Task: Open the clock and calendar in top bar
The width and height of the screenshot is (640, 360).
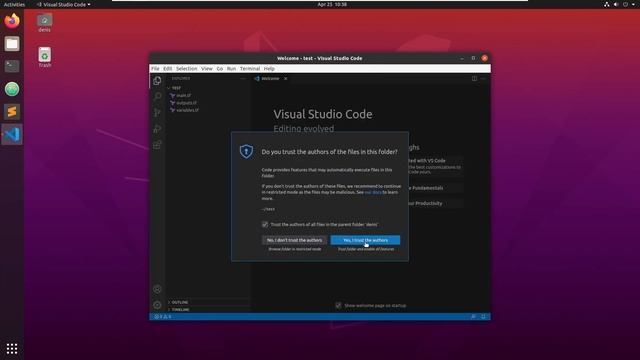Action: [x=332, y=4]
